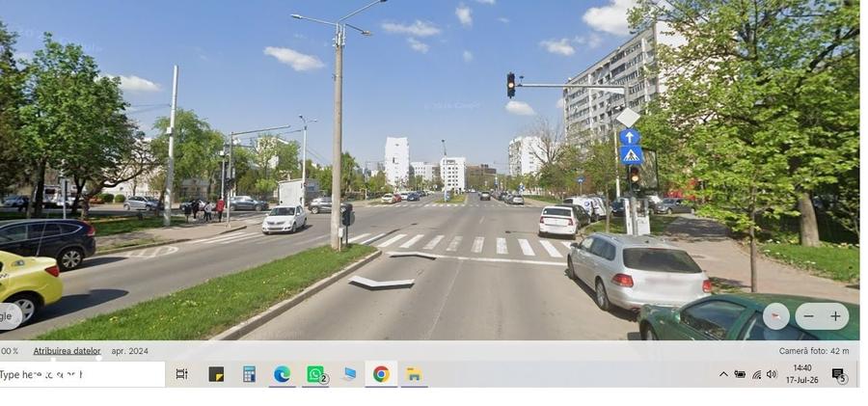Check the battery status tray icon
This screenshot has width=868, height=406.
(740, 374)
